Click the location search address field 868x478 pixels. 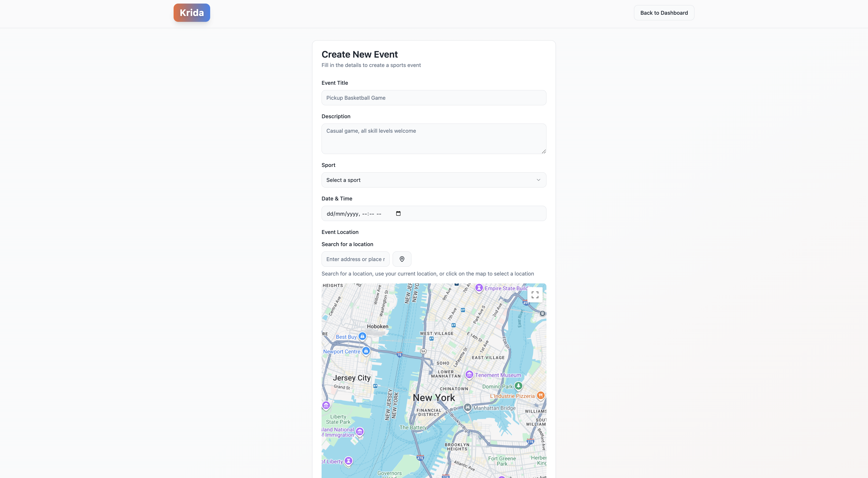point(355,259)
